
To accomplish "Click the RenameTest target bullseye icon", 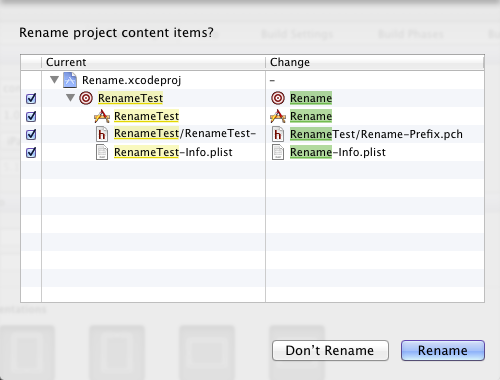I will pos(86,98).
